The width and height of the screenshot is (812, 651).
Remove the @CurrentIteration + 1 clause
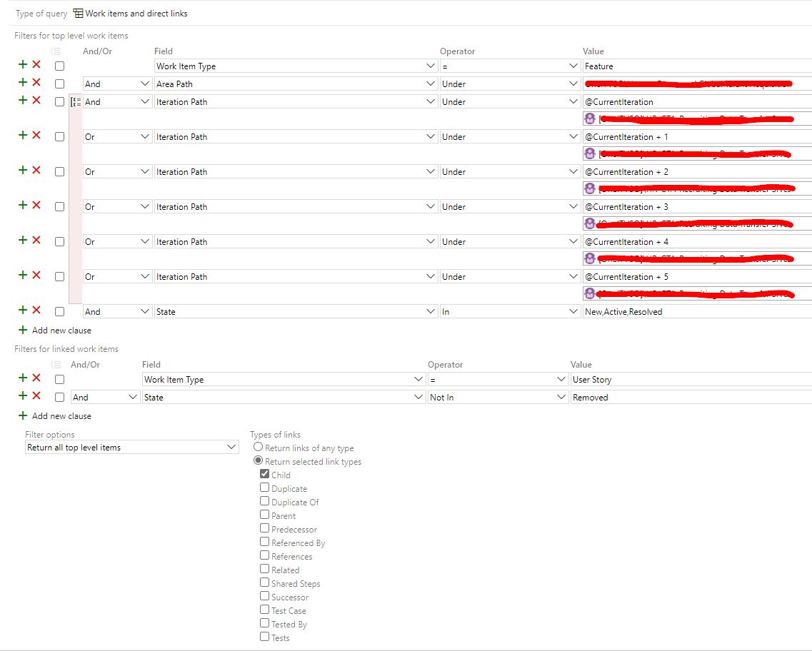coord(36,135)
